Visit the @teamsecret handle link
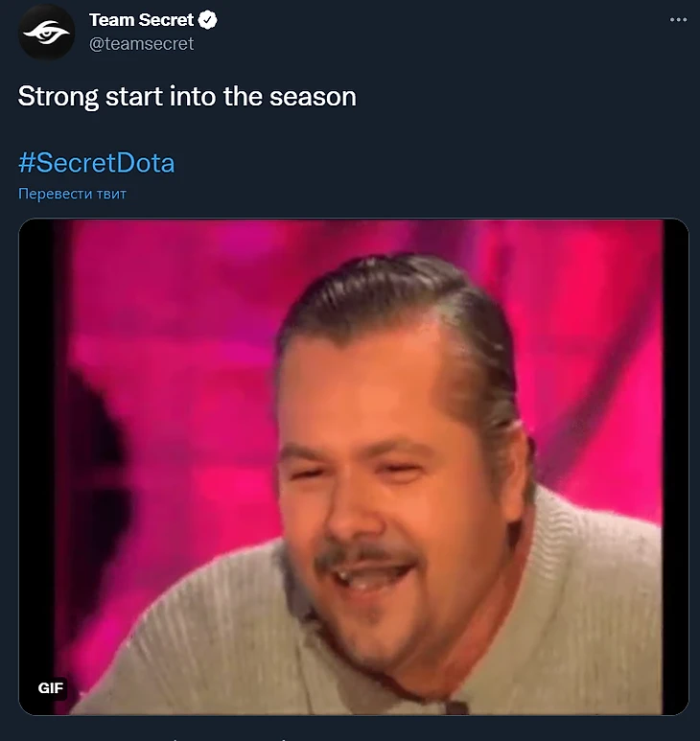The width and height of the screenshot is (700, 741). (x=141, y=43)
